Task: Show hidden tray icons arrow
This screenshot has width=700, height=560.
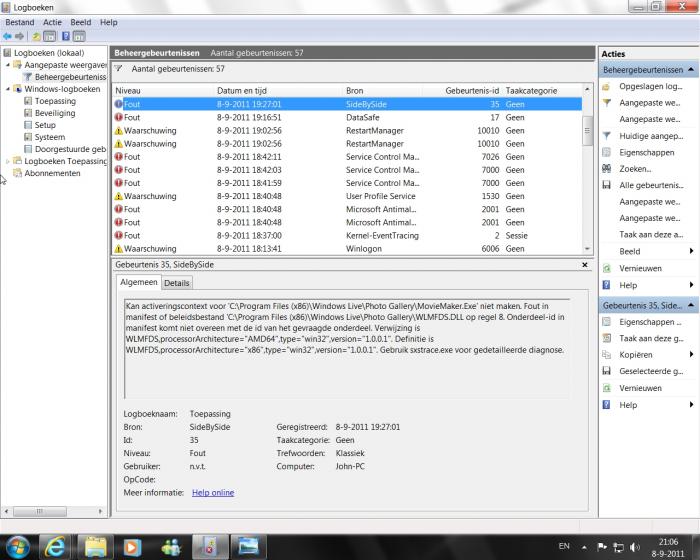Action: (x=584, y=547)
